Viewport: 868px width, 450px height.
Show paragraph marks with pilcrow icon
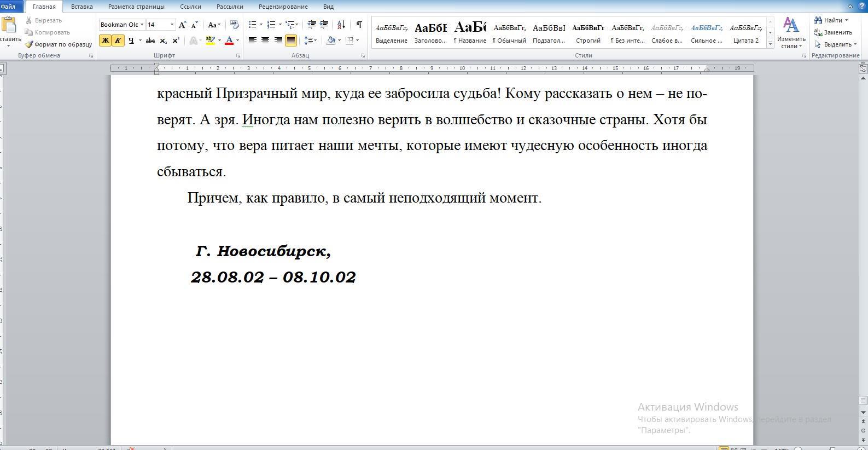(359, 25)
